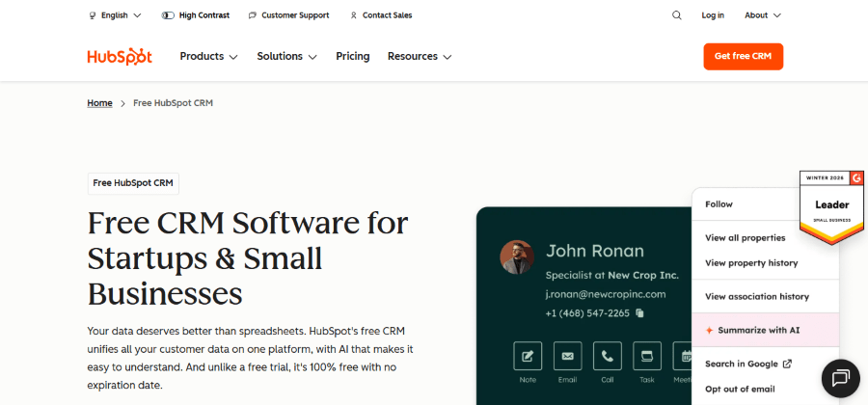Click the Note icon on contact card
Image resolution: width=868 pixels, height=405 pixels.
(528, 356)
